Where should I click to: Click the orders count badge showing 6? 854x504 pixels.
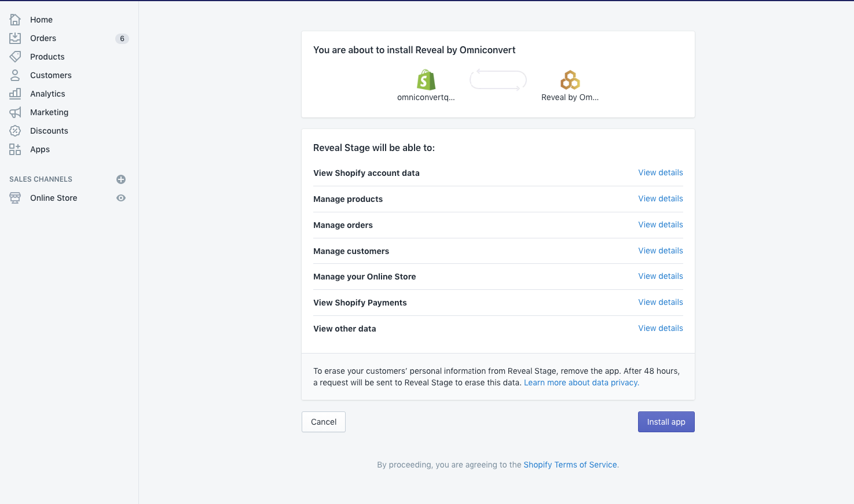122,39
